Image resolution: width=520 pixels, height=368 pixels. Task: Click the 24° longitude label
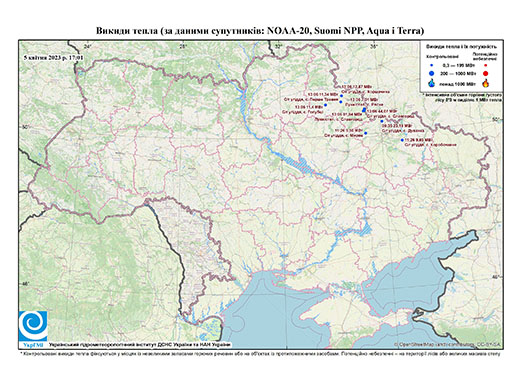(87, 46)
